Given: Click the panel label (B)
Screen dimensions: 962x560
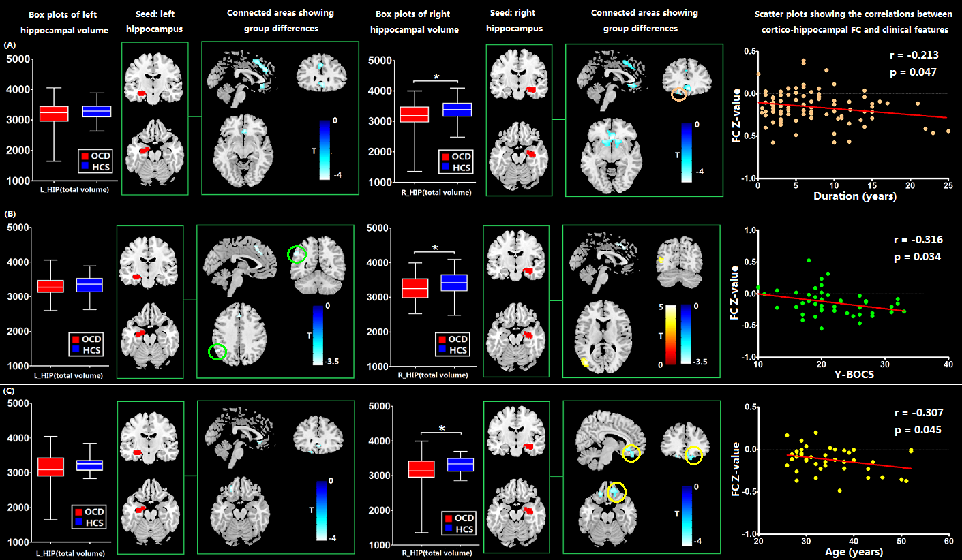Looking at the screenshot, I should 10,213.
